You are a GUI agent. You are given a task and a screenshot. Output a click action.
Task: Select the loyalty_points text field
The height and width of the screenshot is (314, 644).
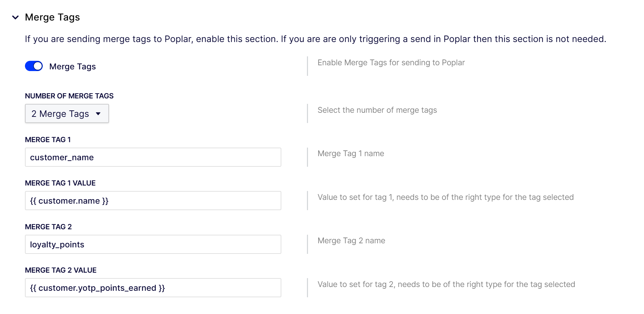[153, 244]
